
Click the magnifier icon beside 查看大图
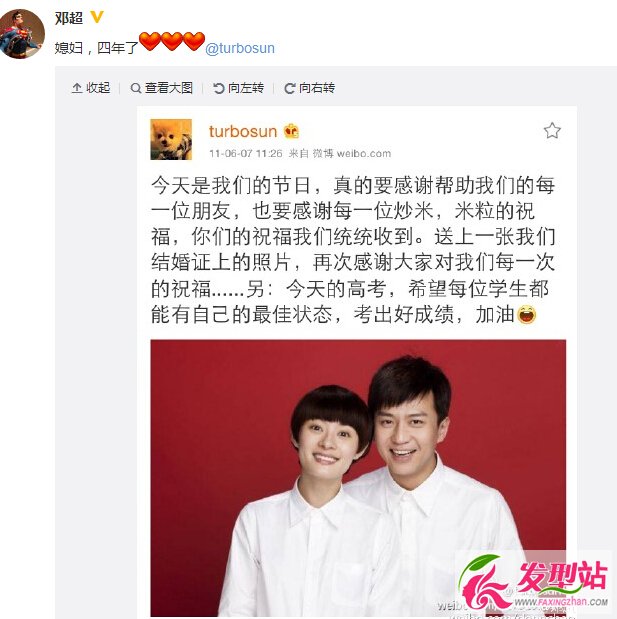(135, 88)
